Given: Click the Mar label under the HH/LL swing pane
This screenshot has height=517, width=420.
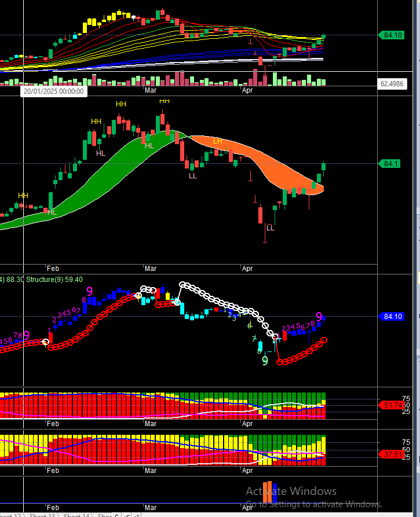Looking at the screenshot, I should [x=151, y=269].
